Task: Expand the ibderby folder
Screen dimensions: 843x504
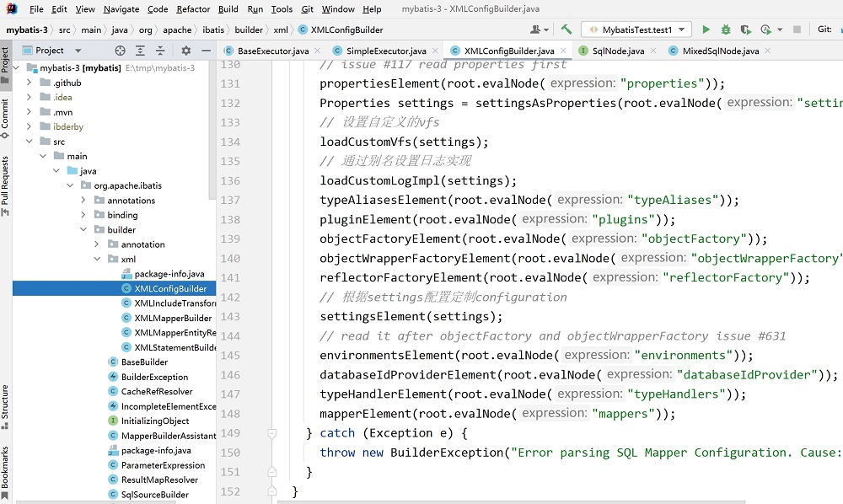Action: (29, 126)
